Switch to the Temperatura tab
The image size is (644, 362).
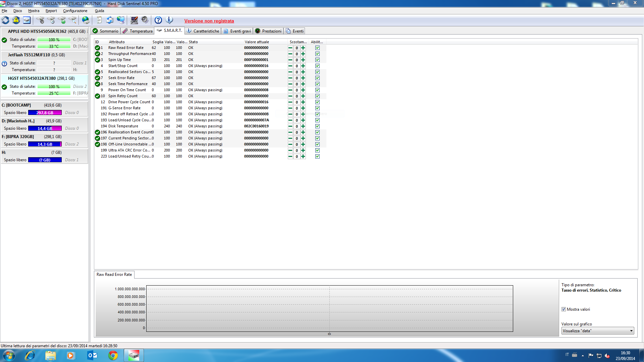[138, 31]
